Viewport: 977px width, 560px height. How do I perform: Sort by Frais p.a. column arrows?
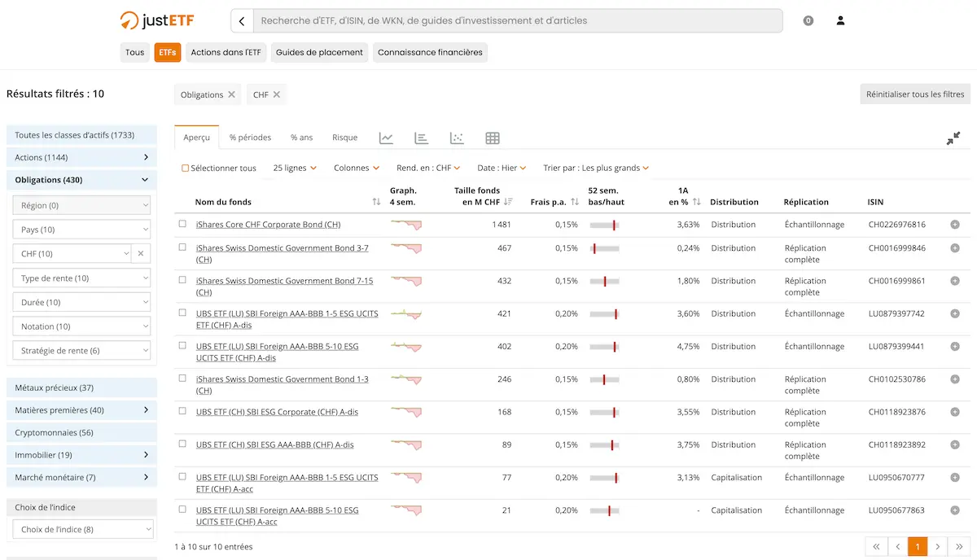[x=574, y=202]
